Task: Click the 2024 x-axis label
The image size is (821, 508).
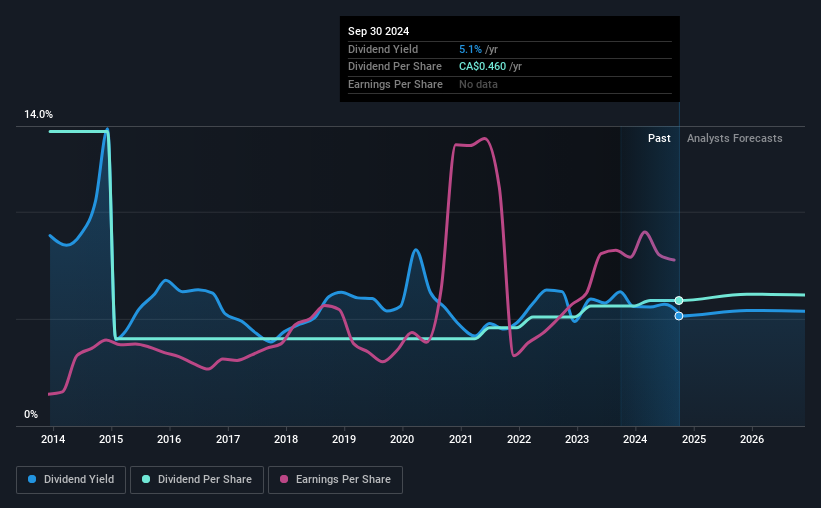Action: click(635, 439)
